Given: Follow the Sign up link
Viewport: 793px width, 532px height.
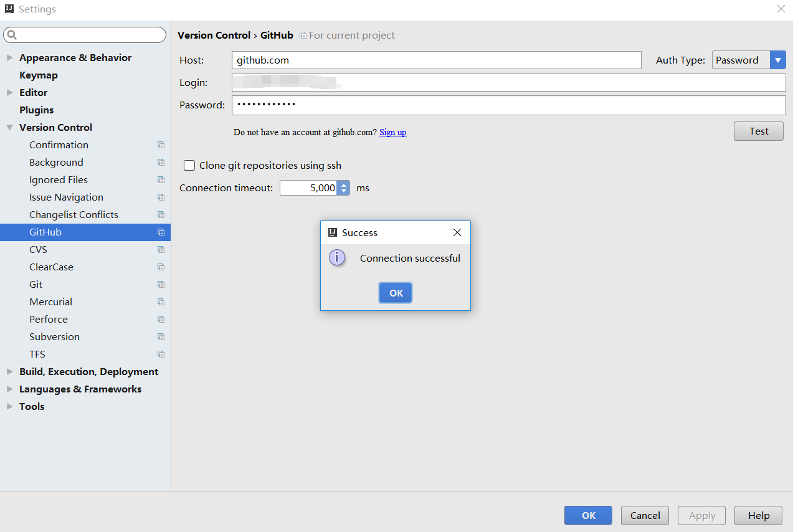Looking at the screenshot, I should 393,132.
